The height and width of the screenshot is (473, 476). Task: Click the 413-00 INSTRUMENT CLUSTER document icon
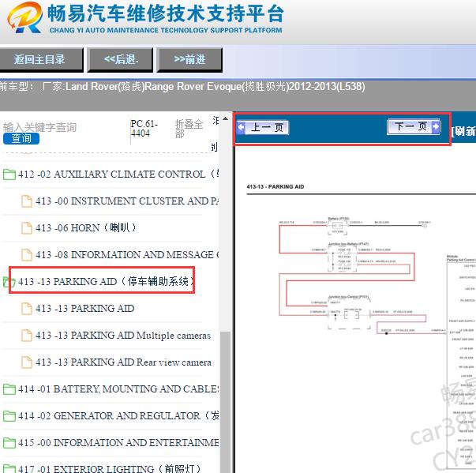(27, 201)
